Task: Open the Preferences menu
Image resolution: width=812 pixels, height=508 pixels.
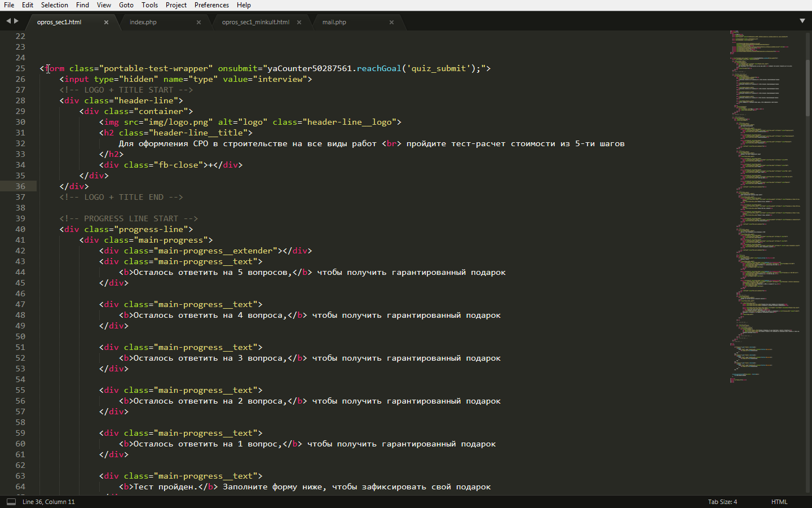Action: pyautogui.click(x=211, y=5)
